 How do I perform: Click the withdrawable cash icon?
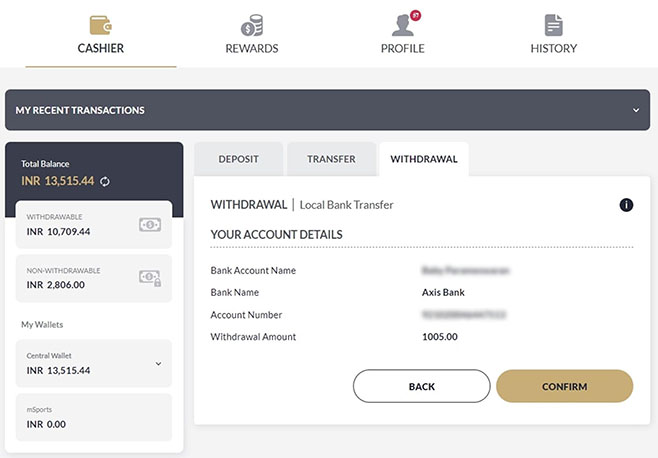tap(149, 225)
